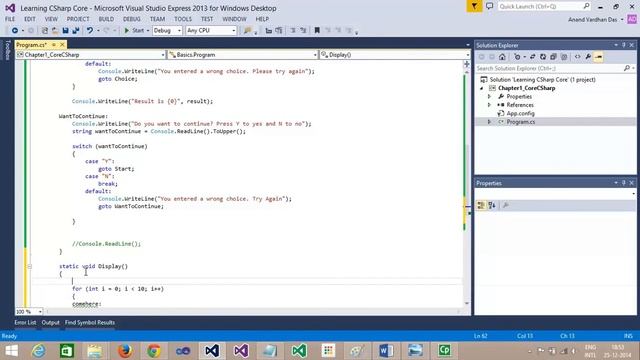Screen dimensions: 640x360
Task: Open the PROJECT menu
Action: (78, 19)
